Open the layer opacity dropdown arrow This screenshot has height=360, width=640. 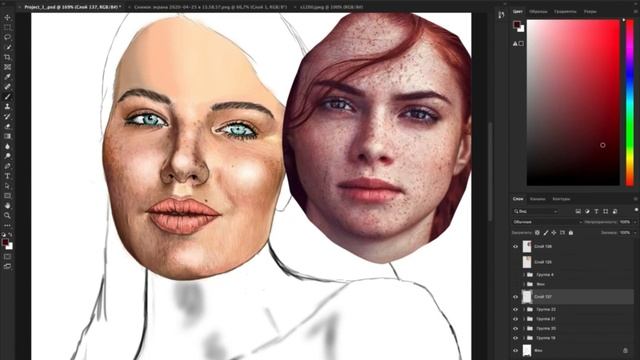[635, 222]
